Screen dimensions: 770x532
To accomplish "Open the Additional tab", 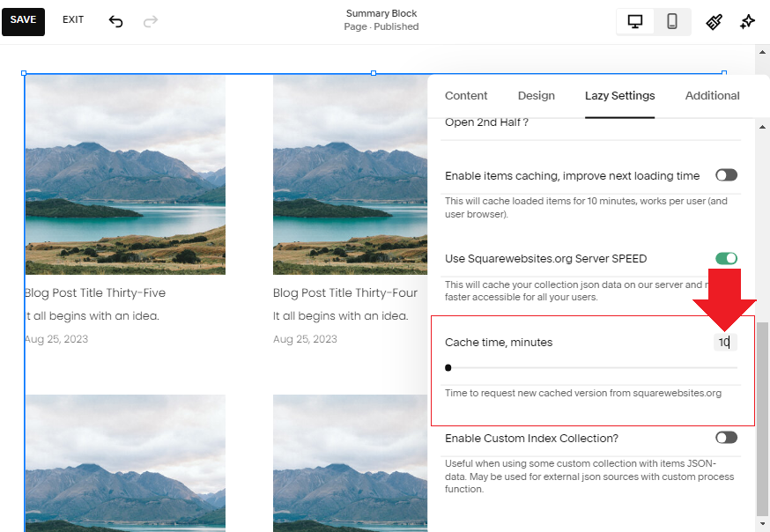I will (712, 96).
